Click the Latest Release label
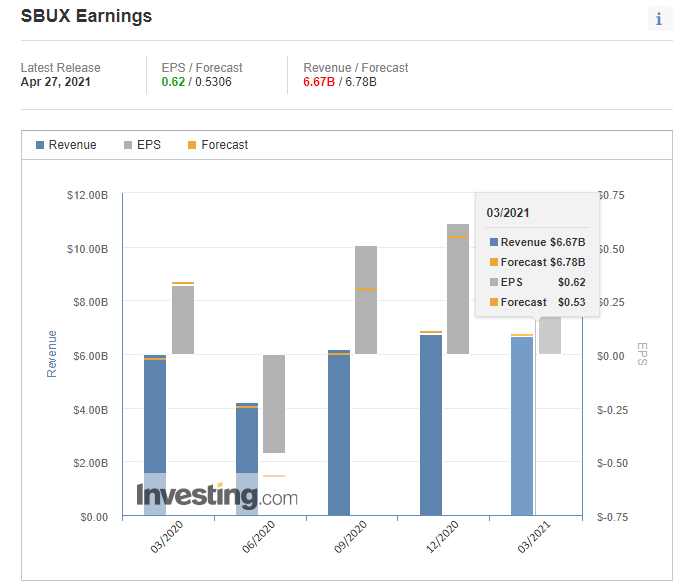 (x=61, y=68)
